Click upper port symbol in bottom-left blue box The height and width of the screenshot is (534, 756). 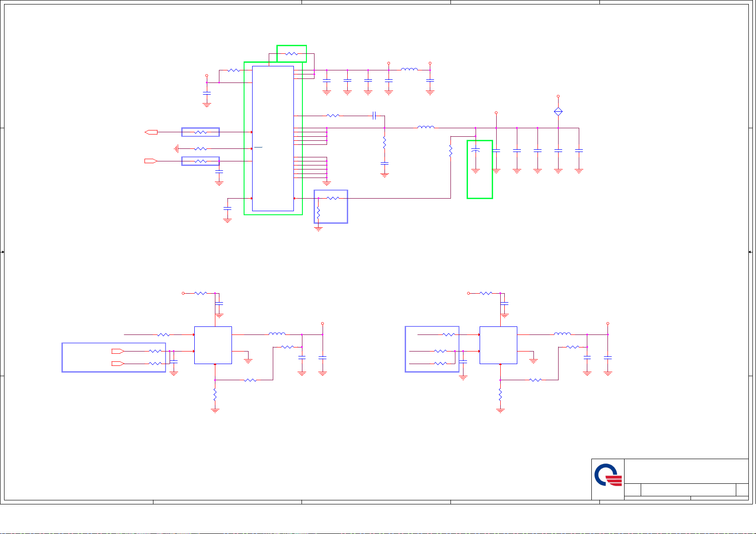click(x=118, y=351)
